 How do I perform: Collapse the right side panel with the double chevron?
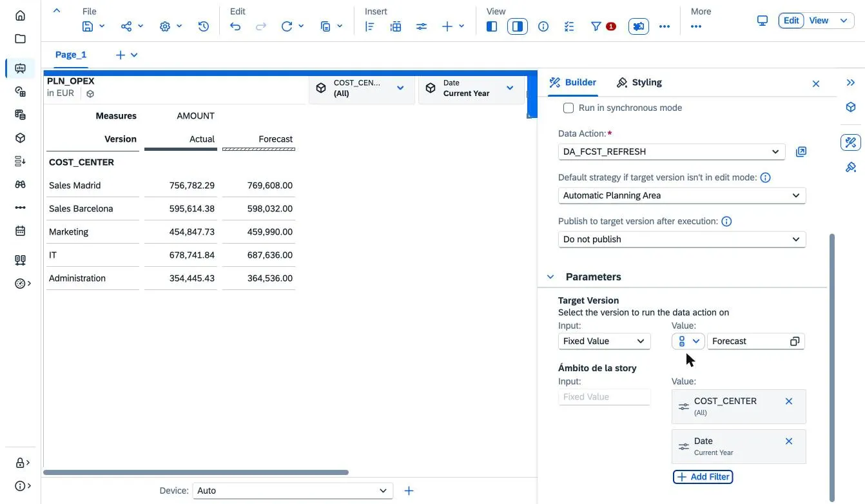(851, 82)
